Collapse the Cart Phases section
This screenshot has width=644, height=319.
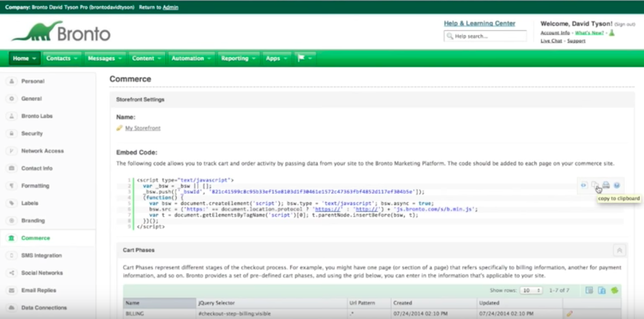619,250
